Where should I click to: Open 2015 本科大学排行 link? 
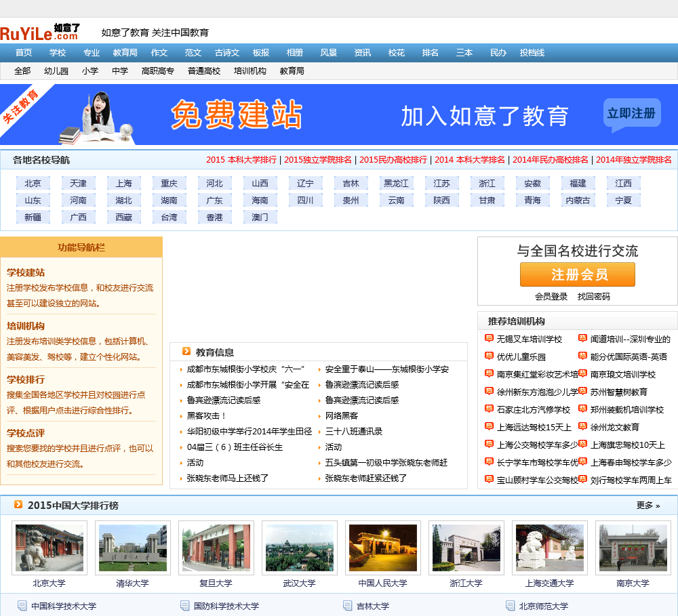(241, 160)
